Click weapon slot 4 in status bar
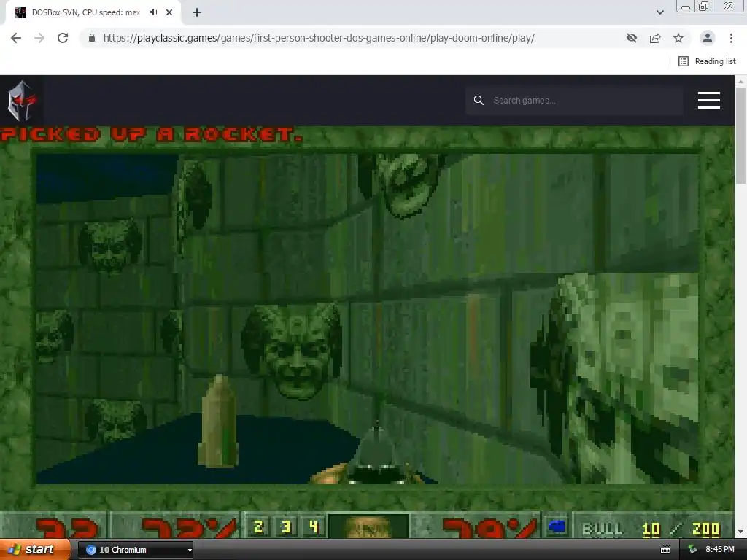 313,526
